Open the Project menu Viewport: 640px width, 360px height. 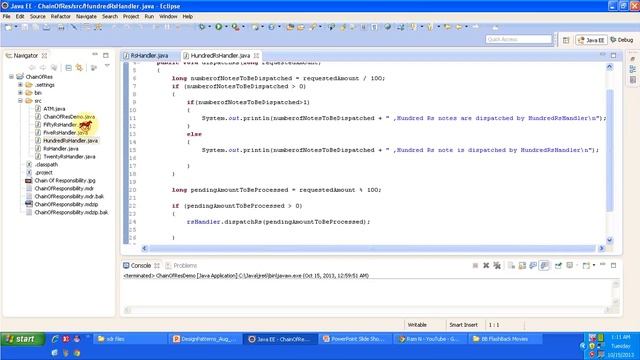click(x=131, y=17)
